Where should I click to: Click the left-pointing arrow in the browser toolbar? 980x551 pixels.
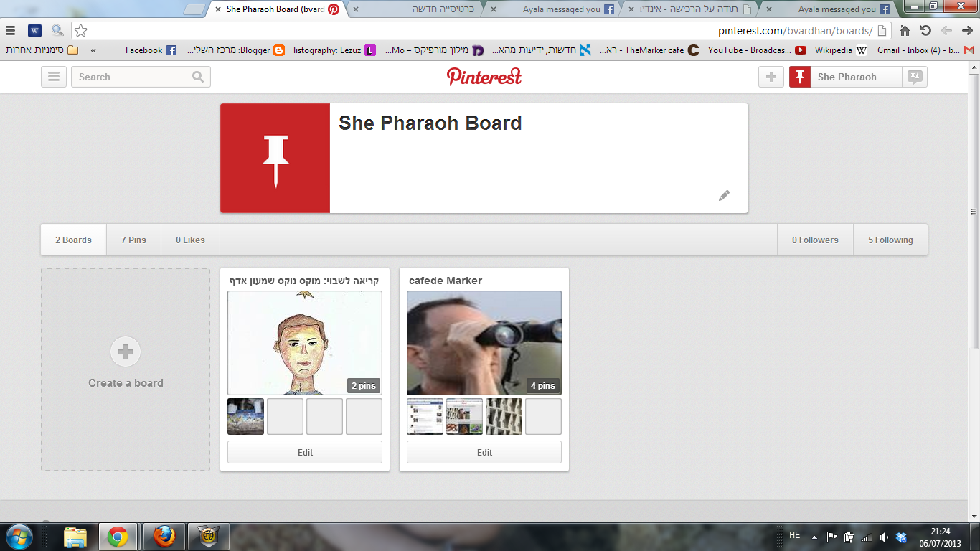[x=946, y=31]
